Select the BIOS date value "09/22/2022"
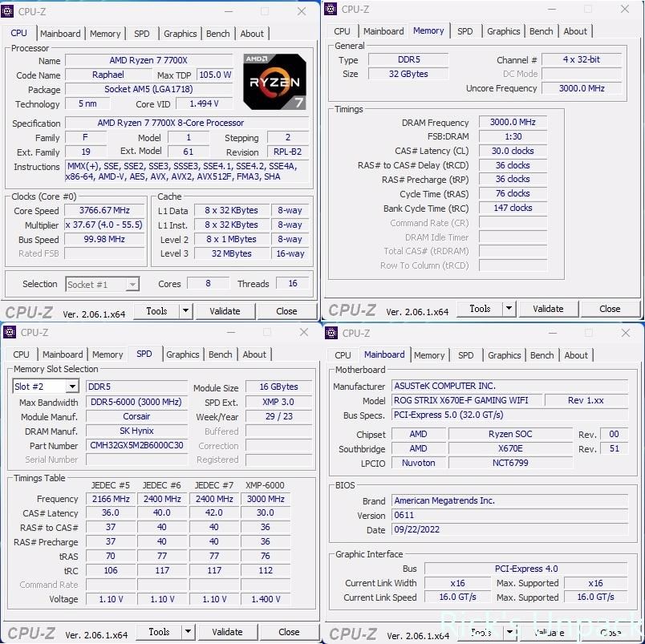Screen dimensions: 645x644 509,529
